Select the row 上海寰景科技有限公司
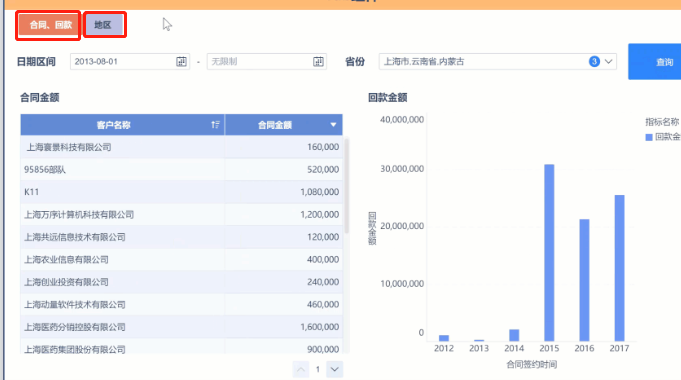The height and width of the screenshot is (380, 681). [x=182, y=147]
